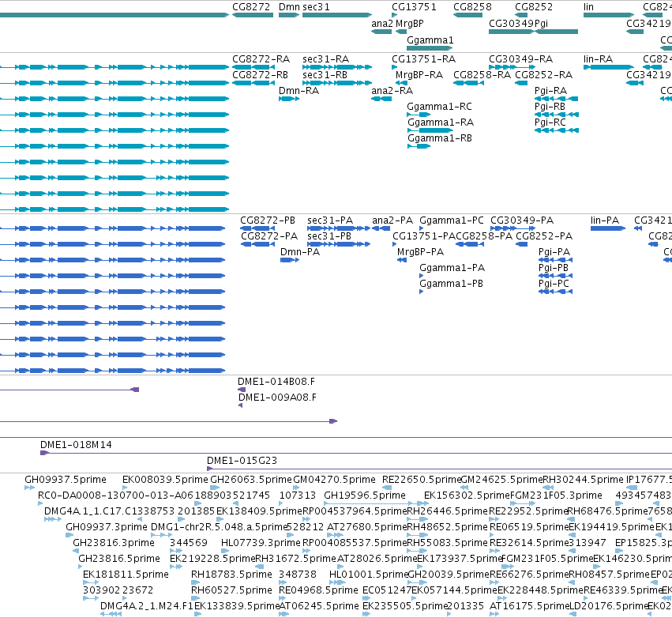The height and width of the screenshot is (618, 672).
Task: Select protein Ggamma1-PB
Action: pyautogui.click(x=451, y=284)
